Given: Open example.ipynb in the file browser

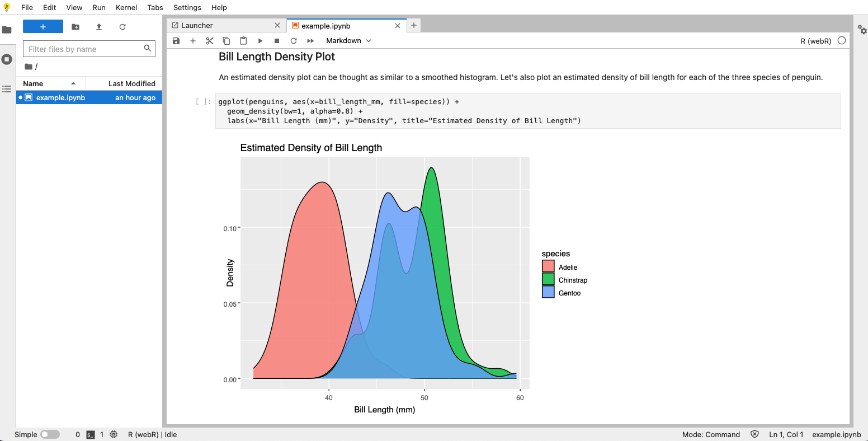Looking at the screenshot, I should tap(60, 97).
